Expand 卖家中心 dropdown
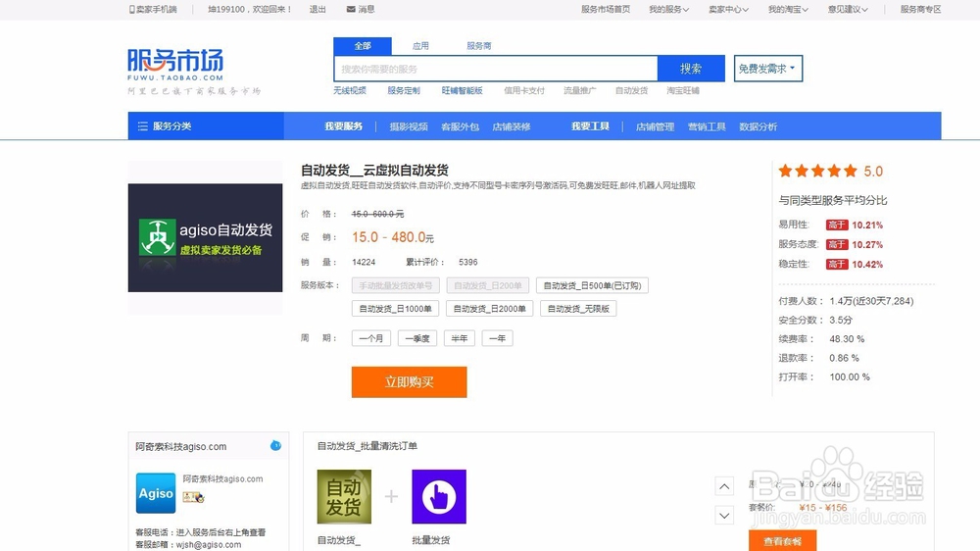 [x=728, y=10]
